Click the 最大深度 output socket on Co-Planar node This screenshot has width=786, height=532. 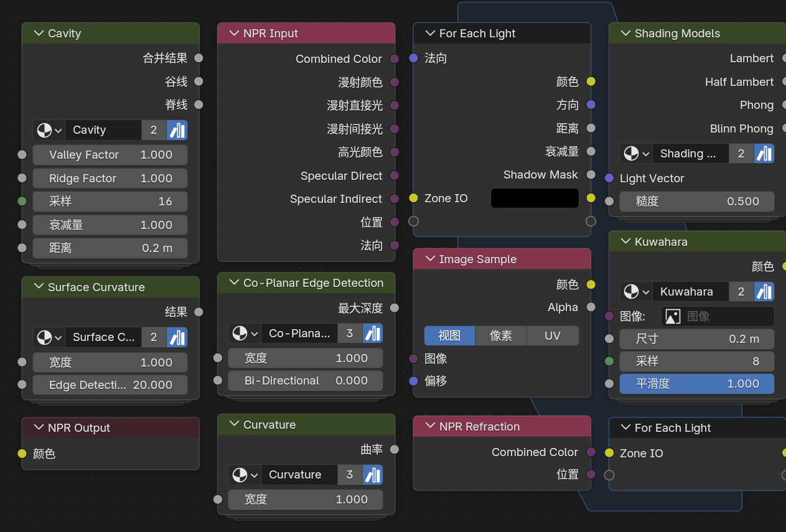tap(394, 308)
